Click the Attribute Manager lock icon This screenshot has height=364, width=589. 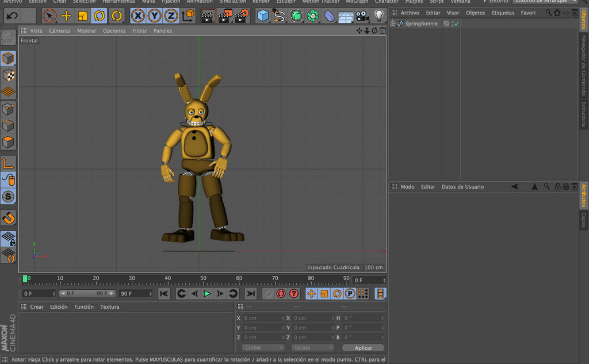tap(557, 187)
